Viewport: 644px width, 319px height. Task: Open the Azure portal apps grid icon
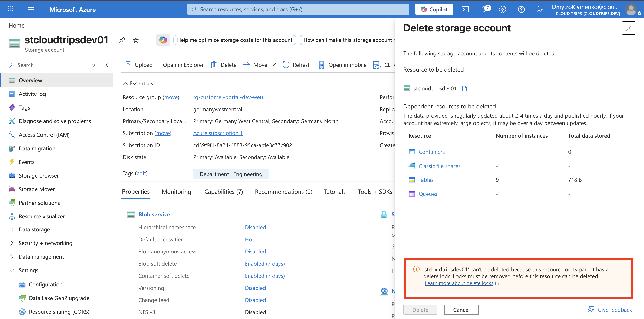click(x=10, y=9)
